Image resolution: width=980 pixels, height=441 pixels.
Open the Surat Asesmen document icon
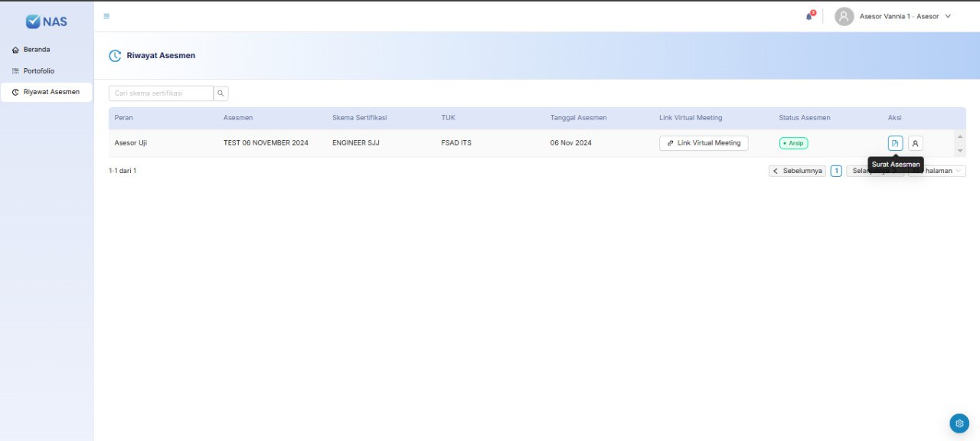pyautogui.click(x=895, y=143)
